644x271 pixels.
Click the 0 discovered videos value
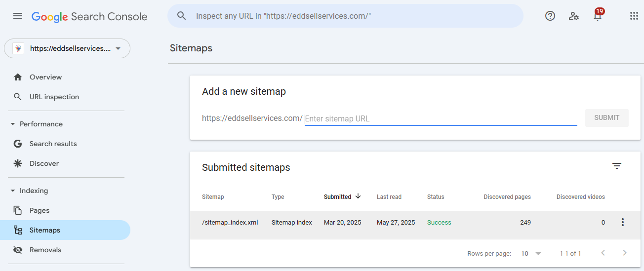(603, 222)
